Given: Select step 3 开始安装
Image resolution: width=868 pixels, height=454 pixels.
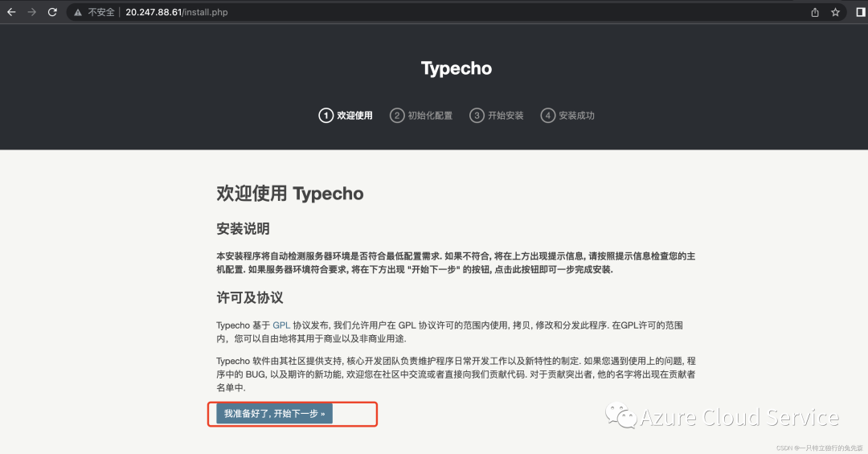Looking at the screenshot, I should coord(497,115).
